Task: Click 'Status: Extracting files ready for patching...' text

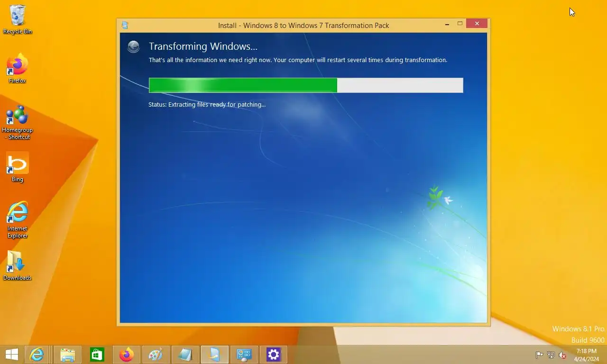Action: coord(207,104)
